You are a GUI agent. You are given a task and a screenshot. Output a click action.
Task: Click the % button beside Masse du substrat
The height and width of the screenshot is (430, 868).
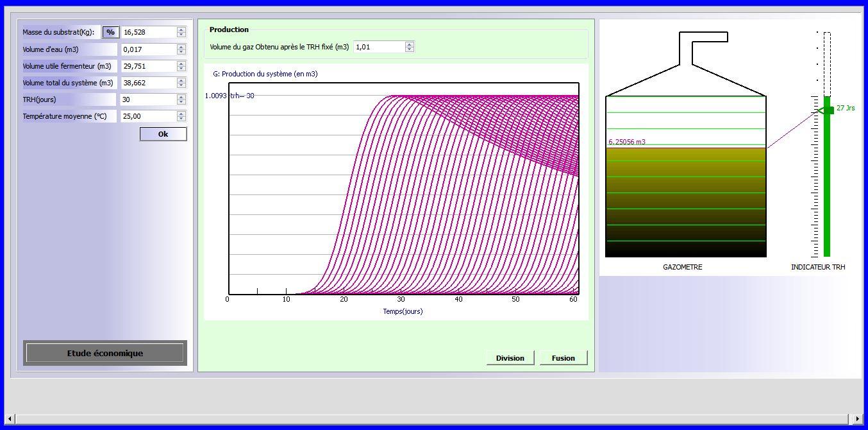click(110, 32)
